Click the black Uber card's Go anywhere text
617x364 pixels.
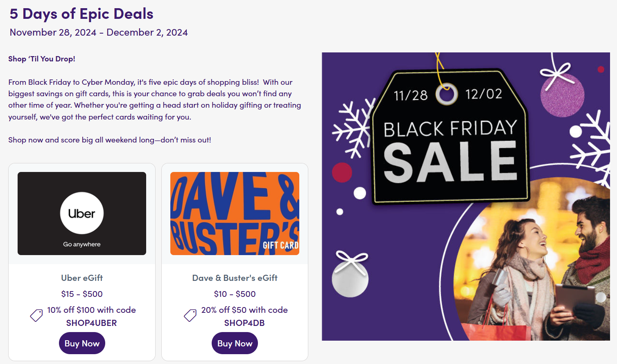(x=82, y=244)
